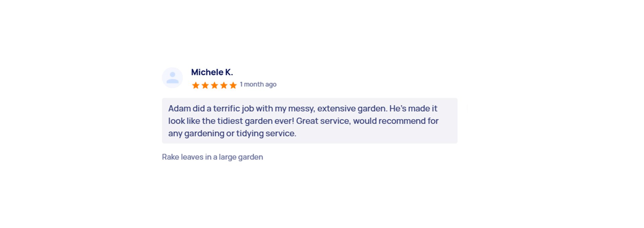Viewport: 644px width, 228px height.
Task: Click 'look like' starting the second line
Action: click(184, 121)
